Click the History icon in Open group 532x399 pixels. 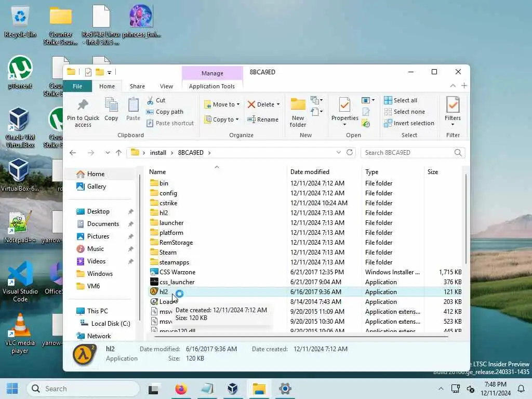[x=366, y=124]
